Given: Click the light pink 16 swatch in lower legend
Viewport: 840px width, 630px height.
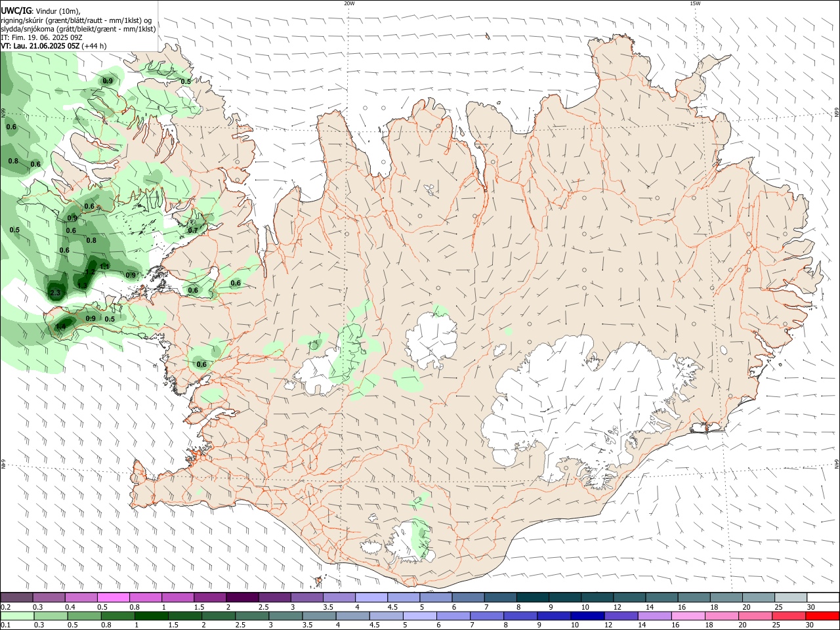Looking at the screenshot, I should point(688,616).
